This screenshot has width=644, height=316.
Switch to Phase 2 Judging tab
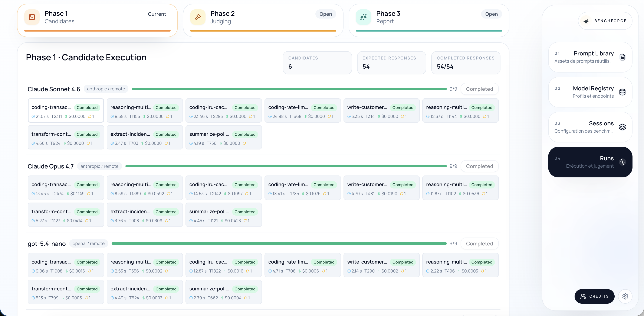tap(263, 20)
